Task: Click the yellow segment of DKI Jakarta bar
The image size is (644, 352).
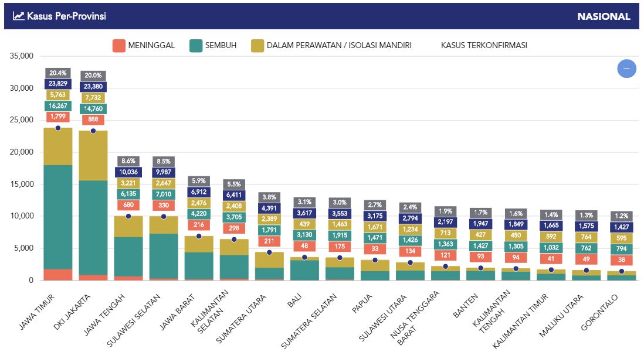Action: 93,155
